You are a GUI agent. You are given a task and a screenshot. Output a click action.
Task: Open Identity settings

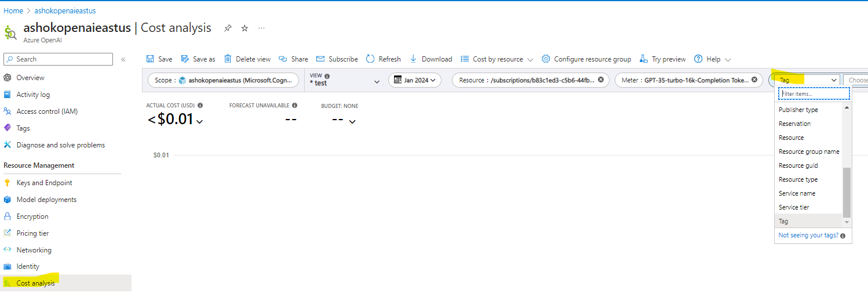[x=28, y=266]
